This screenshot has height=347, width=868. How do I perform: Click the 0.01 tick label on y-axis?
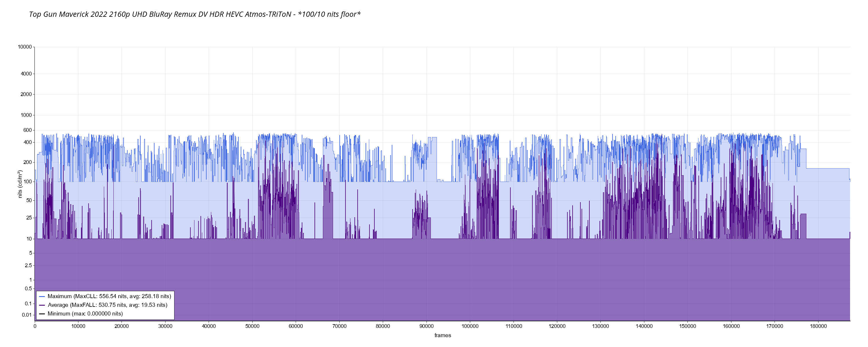coord(27,315)
